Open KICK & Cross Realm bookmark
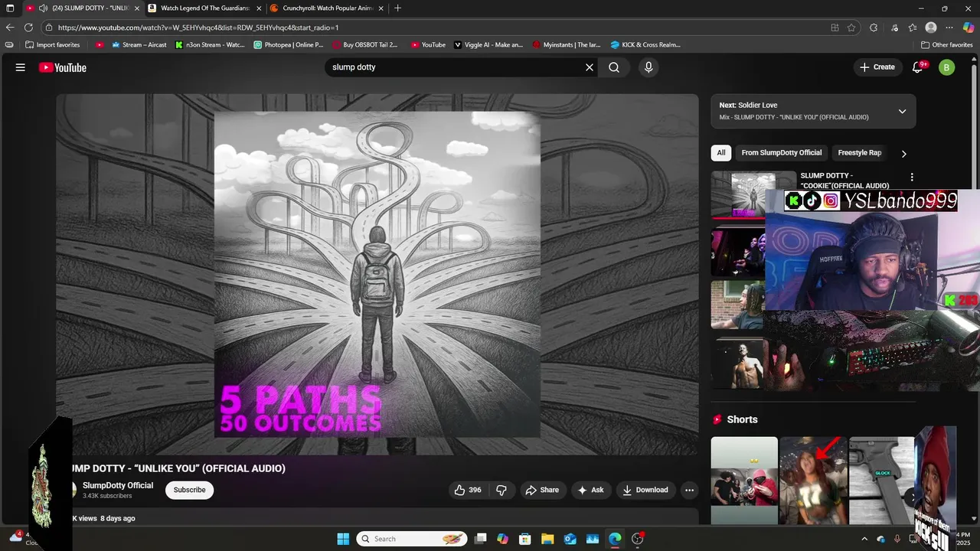The width and height of the screenshot is (980, 551). [645, 44]
